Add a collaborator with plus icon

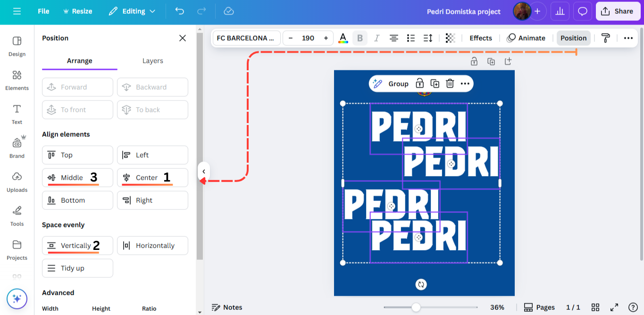pos(537,11)
